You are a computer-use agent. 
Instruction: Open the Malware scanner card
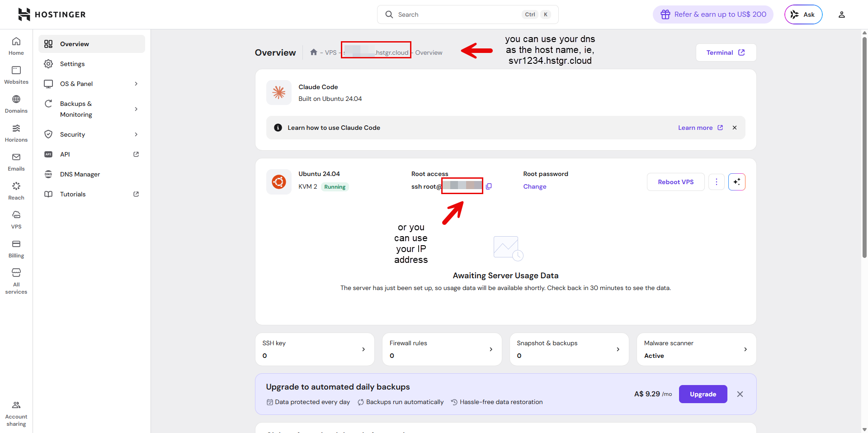pyautogui.click(x=697, y=349)
